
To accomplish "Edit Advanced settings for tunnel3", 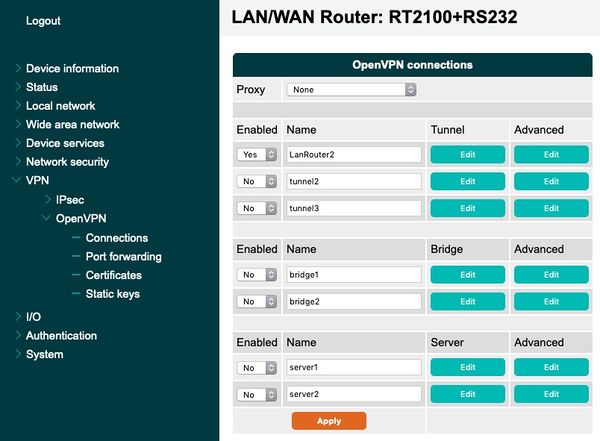I will [551, 208].
